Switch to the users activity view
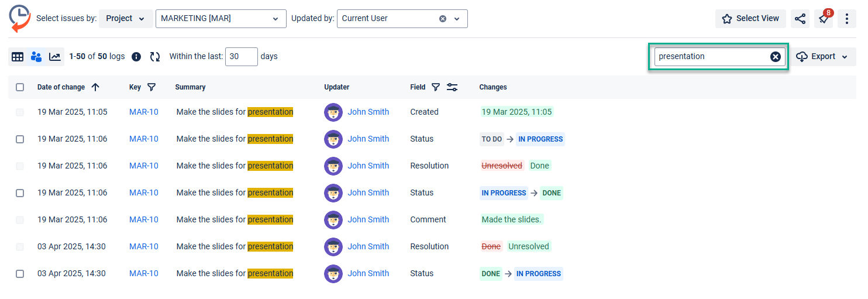This screenshot has width=868, height=299. click(36, 57)
